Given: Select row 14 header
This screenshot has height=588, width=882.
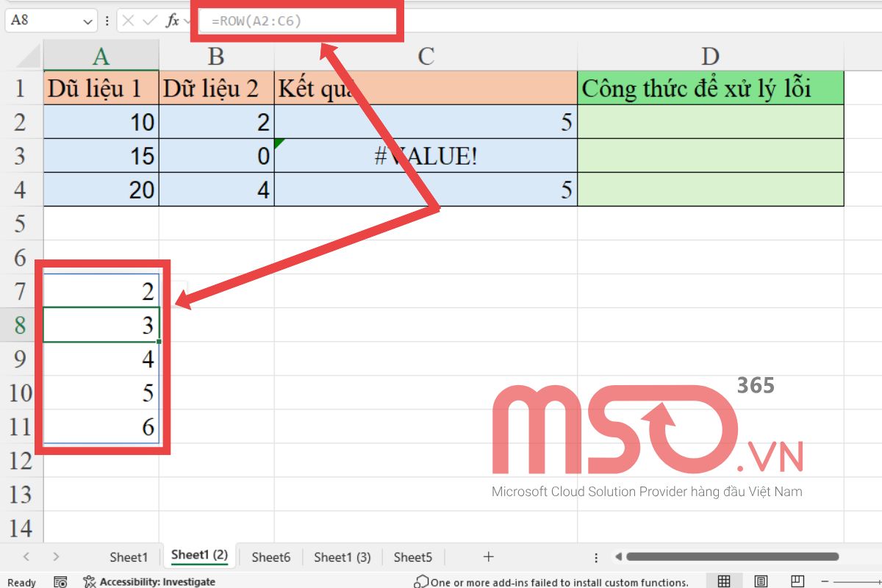Looking at the screenshot, I should pyautogui.click(x=21, y=528).
